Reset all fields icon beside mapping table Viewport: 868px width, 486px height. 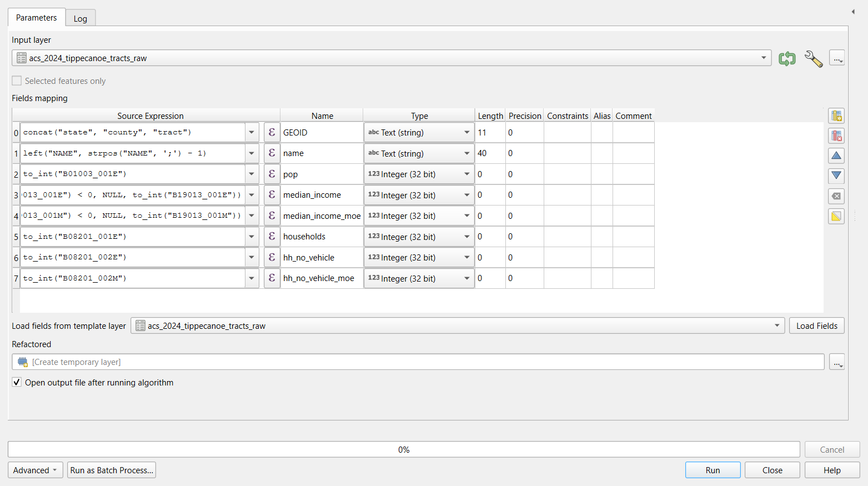836,196
